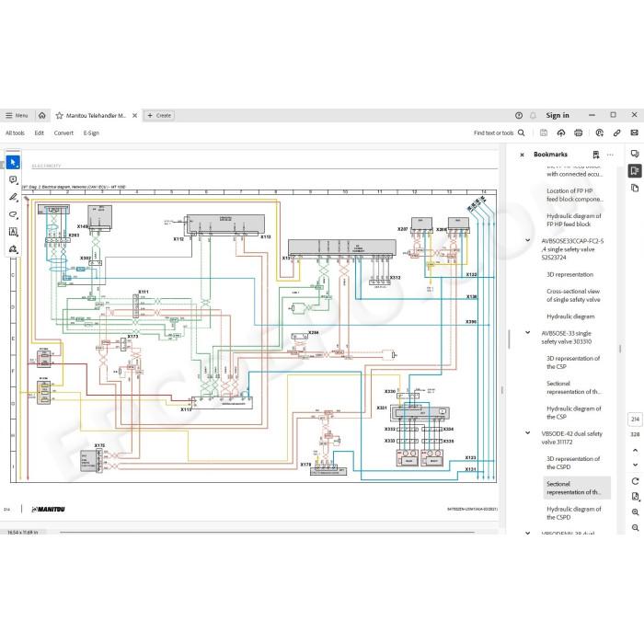
Task: Collapse AVBSOSE33CCAP-FC2-5 bookmark group
Action: (528, 240)
